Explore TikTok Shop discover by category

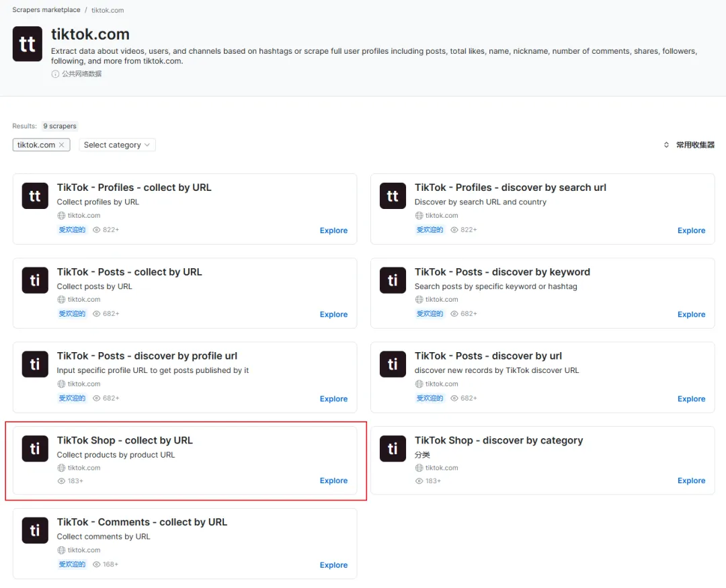click(691, 480)
